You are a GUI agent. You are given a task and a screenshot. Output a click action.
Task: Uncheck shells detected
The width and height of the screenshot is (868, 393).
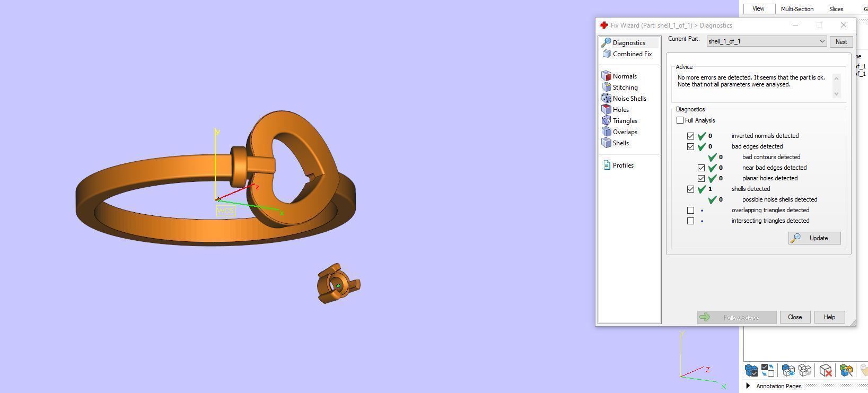click(691, 189)
